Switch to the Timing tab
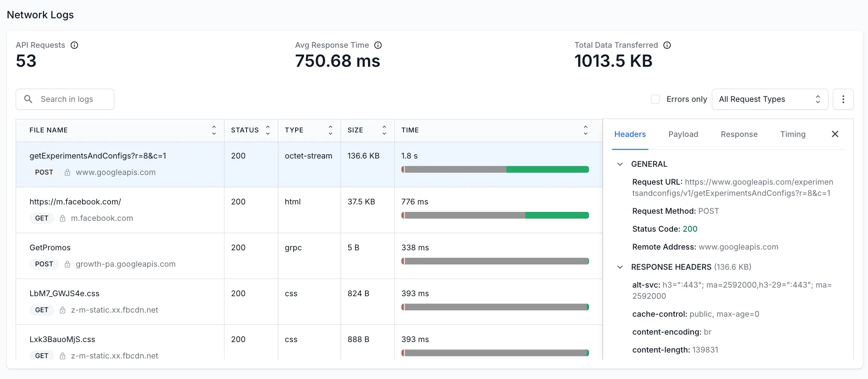868x379 pixels. tap(793, 134)
